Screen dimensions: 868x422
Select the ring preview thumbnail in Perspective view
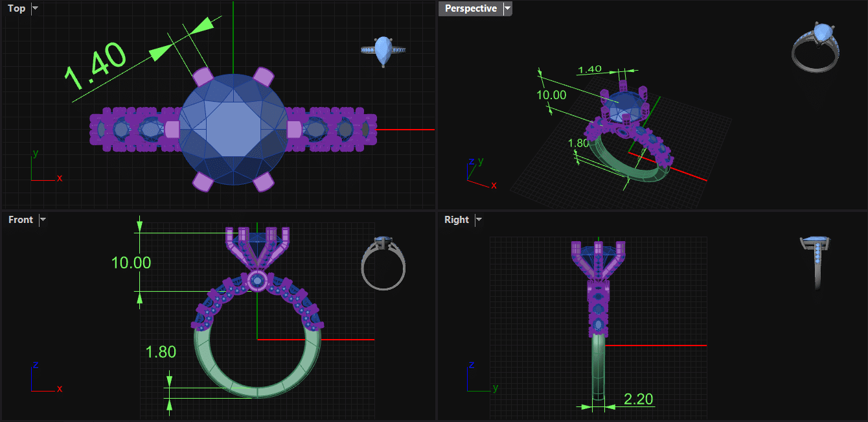tap(816, 45)
